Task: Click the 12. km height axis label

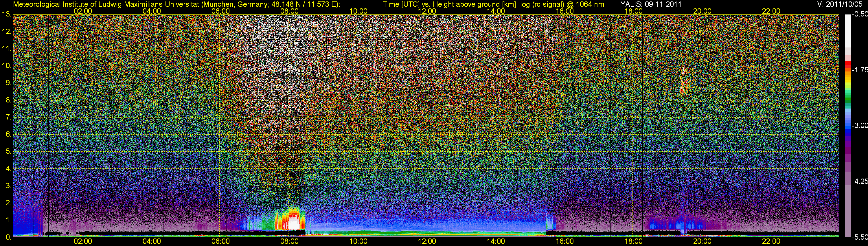Action: [7, 32]
